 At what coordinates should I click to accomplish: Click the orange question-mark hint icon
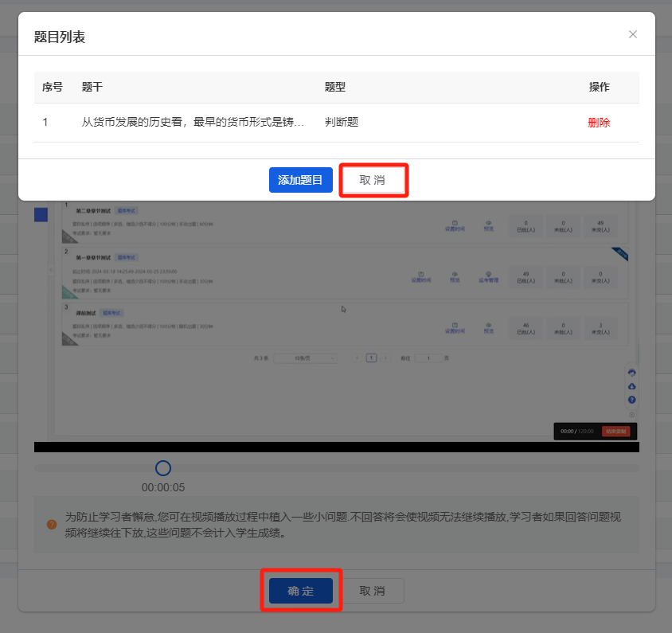pos(52,524)
